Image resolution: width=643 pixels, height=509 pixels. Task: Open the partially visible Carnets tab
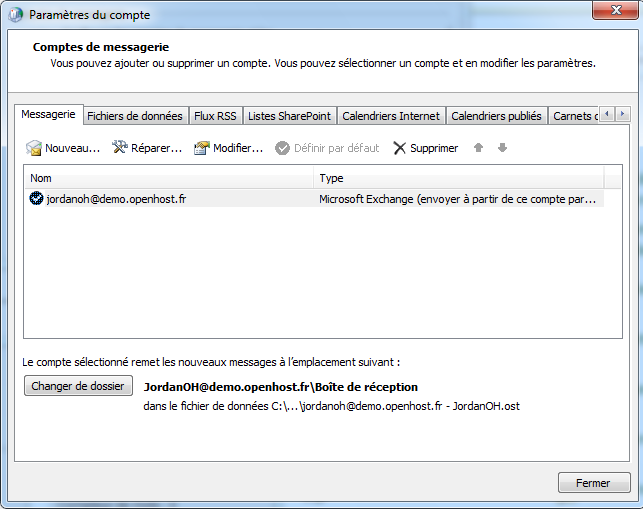tap(574, 116)
